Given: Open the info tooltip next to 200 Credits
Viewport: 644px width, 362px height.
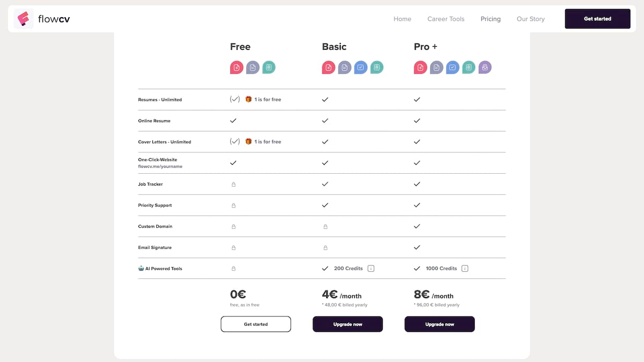Looking at the screenshot, I should 371,268.
